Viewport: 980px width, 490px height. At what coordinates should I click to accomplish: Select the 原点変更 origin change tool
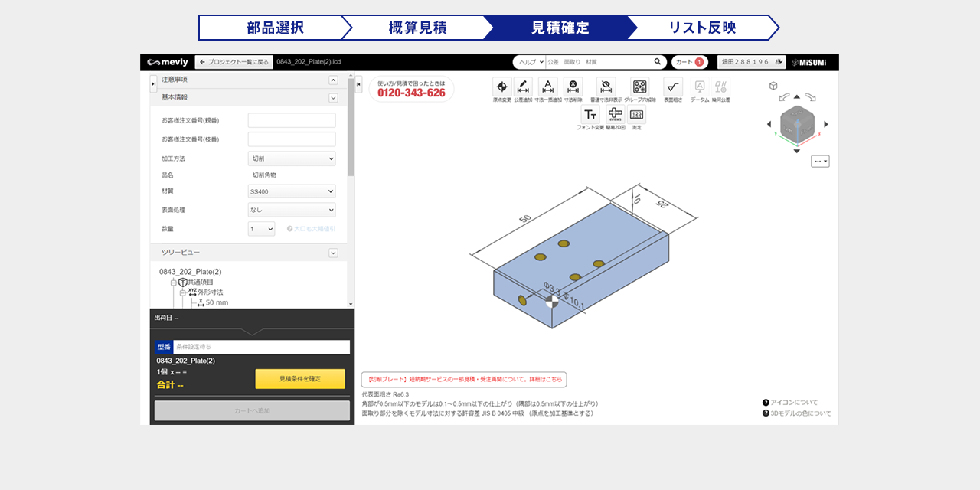coord(501,87)
